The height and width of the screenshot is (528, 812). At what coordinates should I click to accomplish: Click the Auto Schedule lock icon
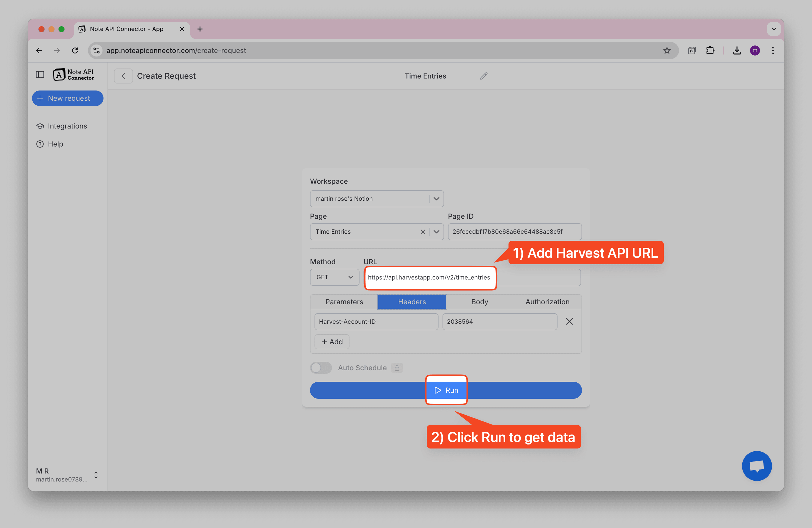coord(397,368)
